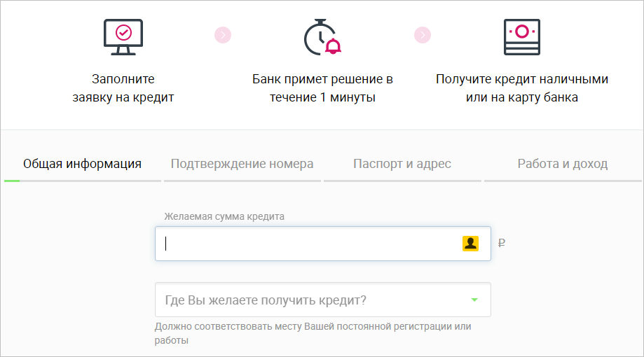This screenshot has width=644, height=357.
Task: Expand the green dropdown arrow for credit location
Action: tap(474, 300)
